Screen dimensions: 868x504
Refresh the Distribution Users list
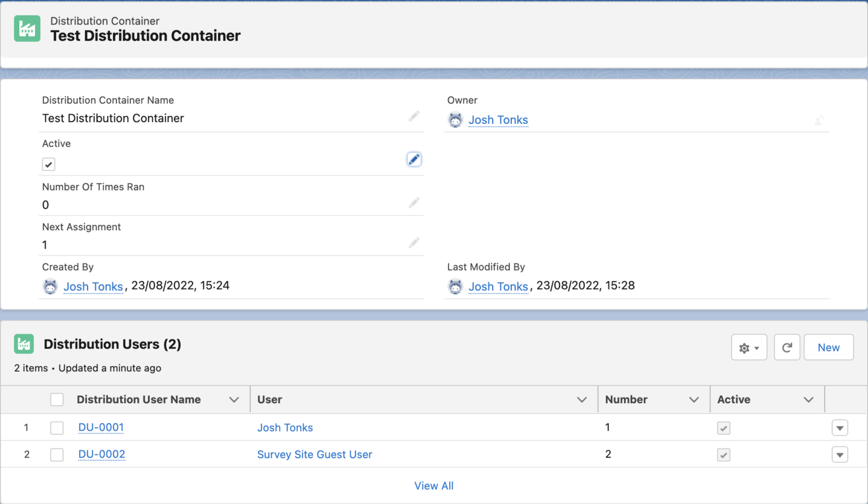787,348
